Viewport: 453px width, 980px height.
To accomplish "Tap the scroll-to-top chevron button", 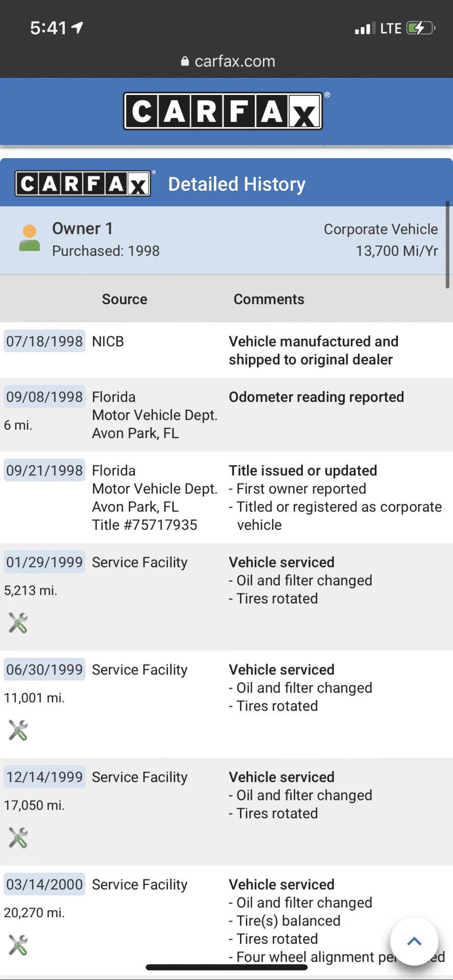I will coord(414,942).
